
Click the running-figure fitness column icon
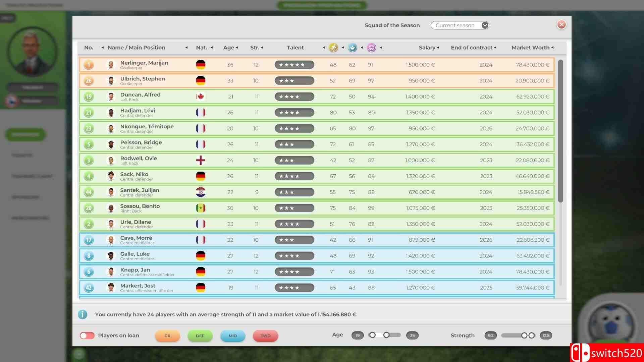tap(333, 48)
